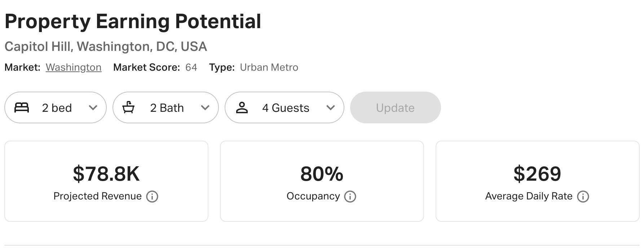Click the Update button
Viewport: 644px width, 251px height.
pyautogui.click(x=395, y=107)
